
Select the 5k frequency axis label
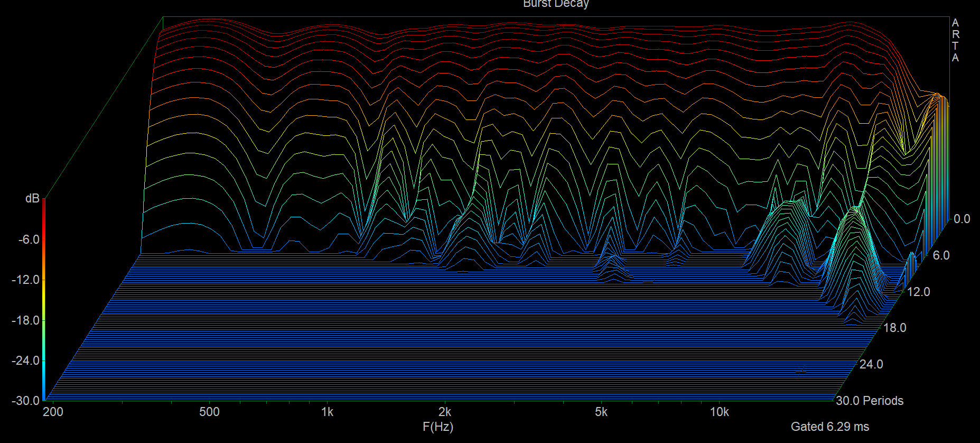point(601,412)
